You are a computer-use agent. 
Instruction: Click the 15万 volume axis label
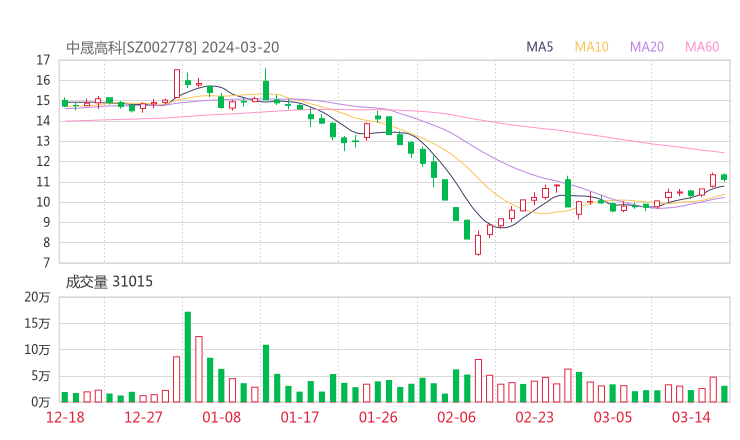pyautogui.click(x=37, y=323)
